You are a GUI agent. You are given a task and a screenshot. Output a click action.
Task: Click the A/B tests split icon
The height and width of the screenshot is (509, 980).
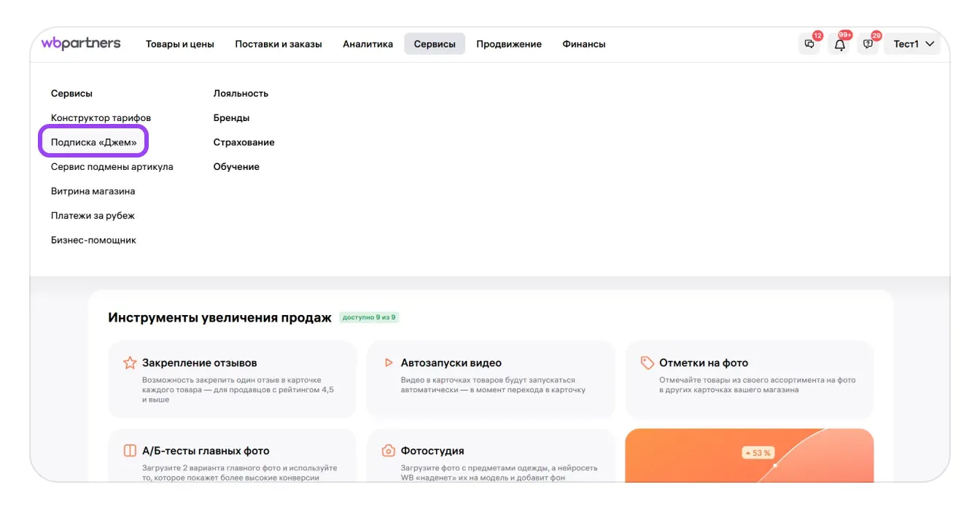[130, 451]
